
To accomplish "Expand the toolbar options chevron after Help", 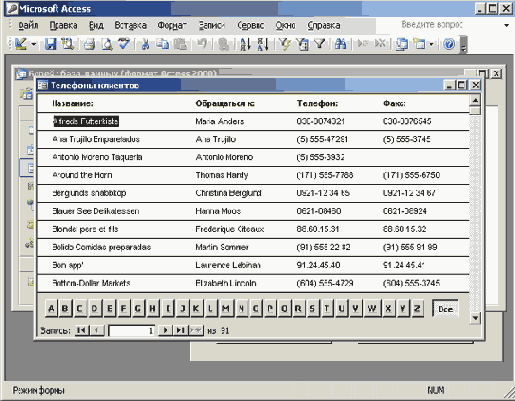I will (x=463, y=45).
